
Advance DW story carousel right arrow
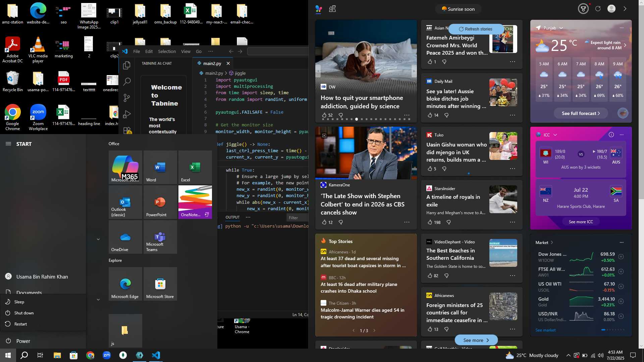click(414, 71)
